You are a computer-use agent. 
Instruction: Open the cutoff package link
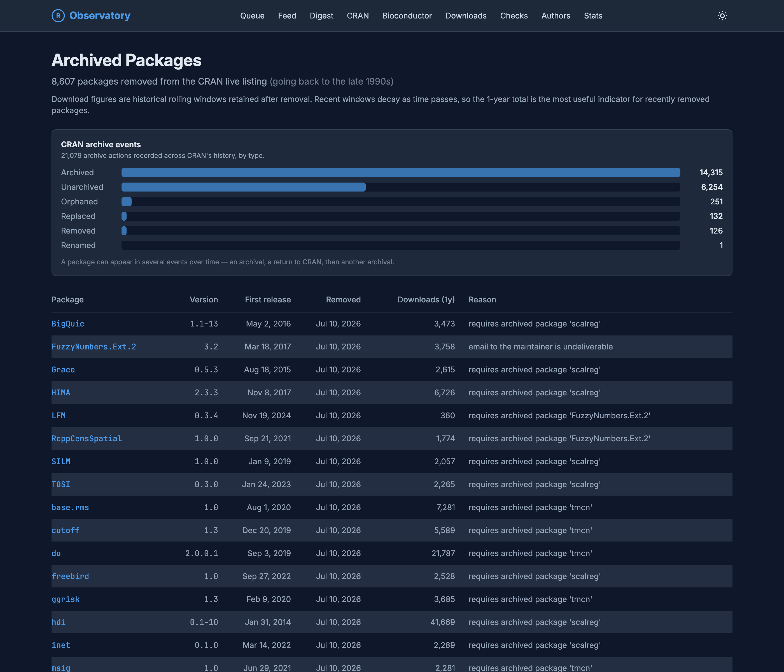66,530
